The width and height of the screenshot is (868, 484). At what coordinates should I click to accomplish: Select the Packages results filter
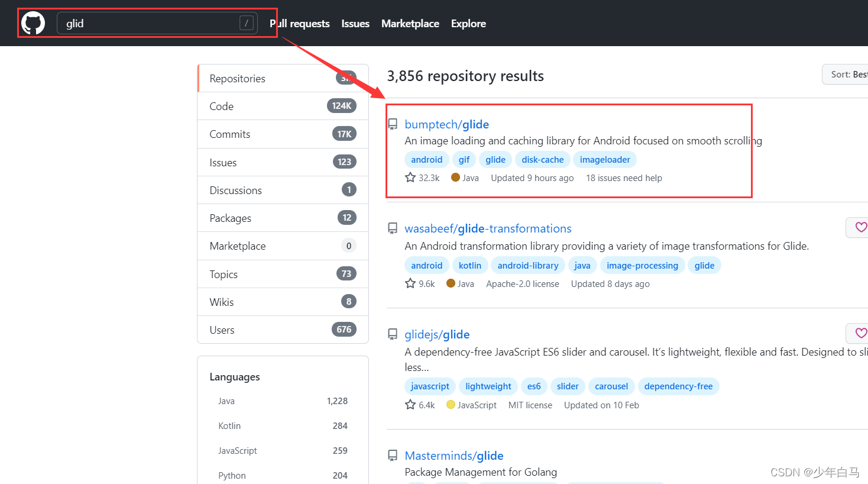[283, 218]
